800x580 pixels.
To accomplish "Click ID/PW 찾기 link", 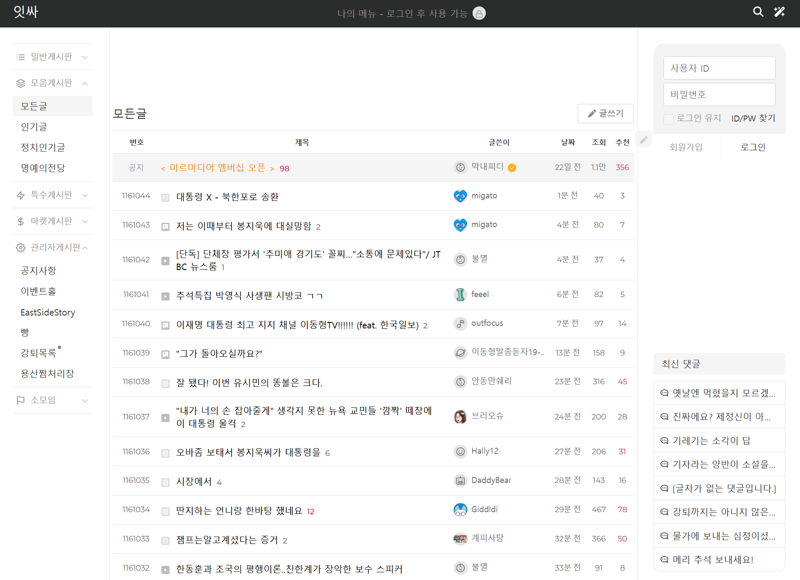I will point(753,118).
